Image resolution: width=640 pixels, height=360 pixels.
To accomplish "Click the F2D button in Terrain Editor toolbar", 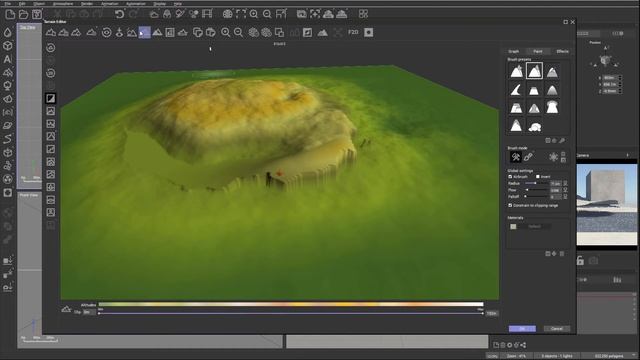I will [x=353, y=32].
